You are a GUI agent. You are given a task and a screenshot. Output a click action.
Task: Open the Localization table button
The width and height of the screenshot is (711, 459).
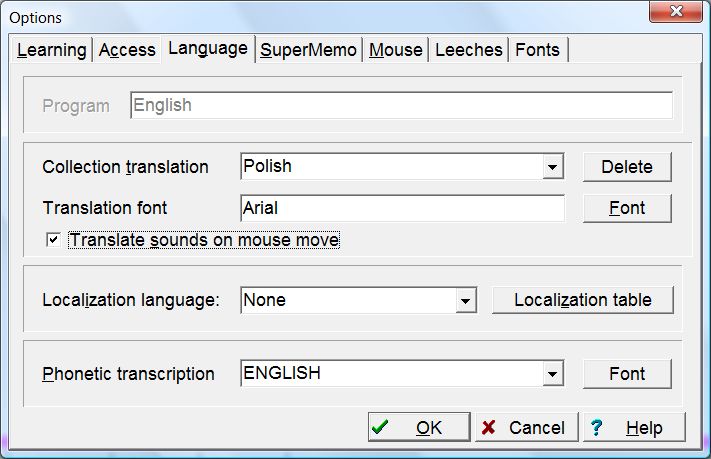(582, 300)
